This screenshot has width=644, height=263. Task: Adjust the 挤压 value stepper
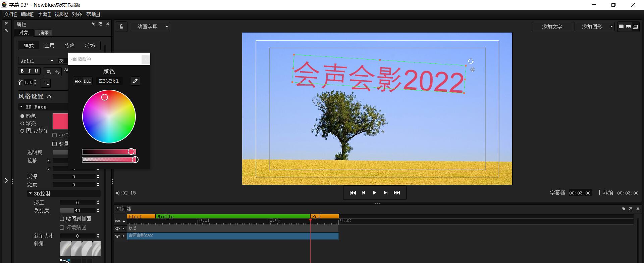point(98,202)
